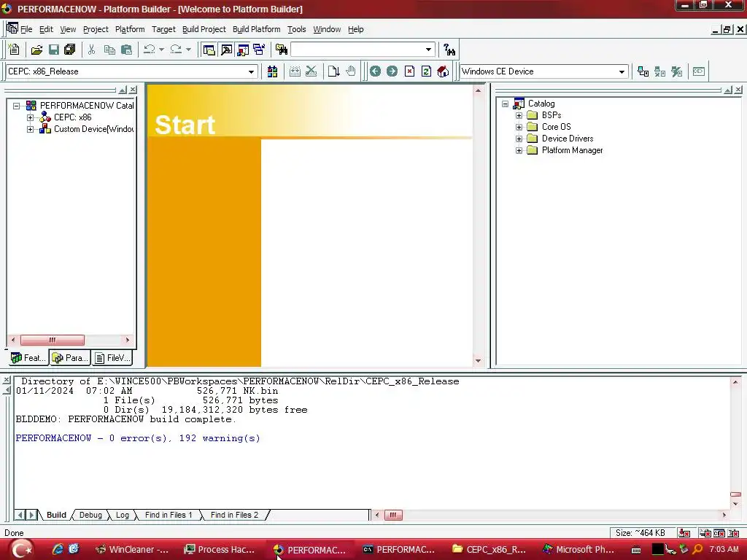
Task: Expand the Device Drivers catalog folder
Action: pyautogui.click(x=519, y=139)
